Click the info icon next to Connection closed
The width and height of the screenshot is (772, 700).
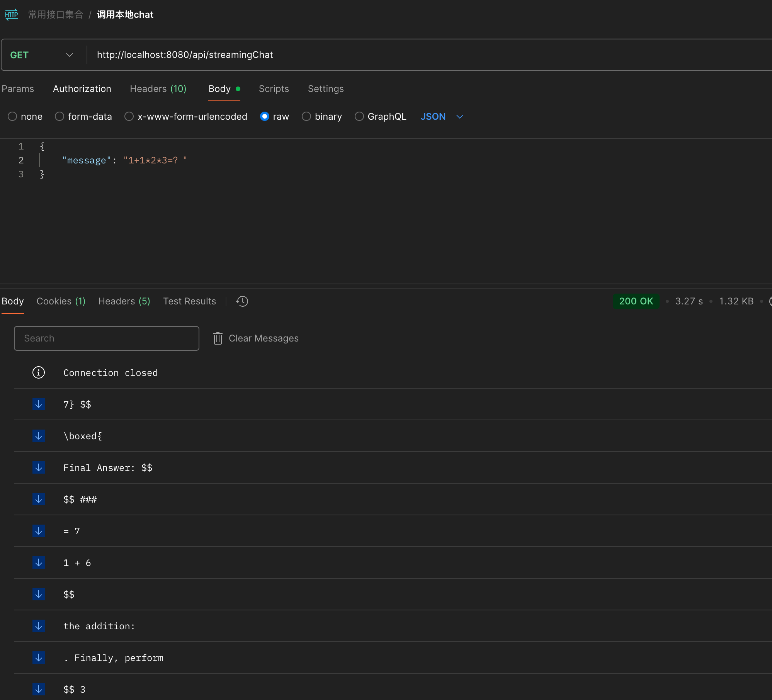pos(39,373)
